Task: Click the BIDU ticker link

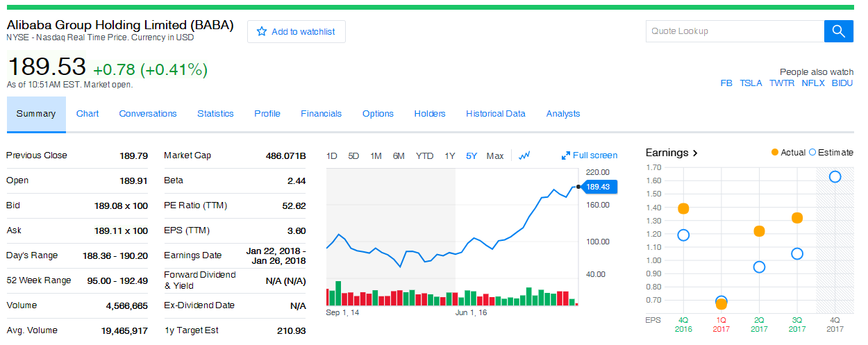Action: tap(842, 83)
